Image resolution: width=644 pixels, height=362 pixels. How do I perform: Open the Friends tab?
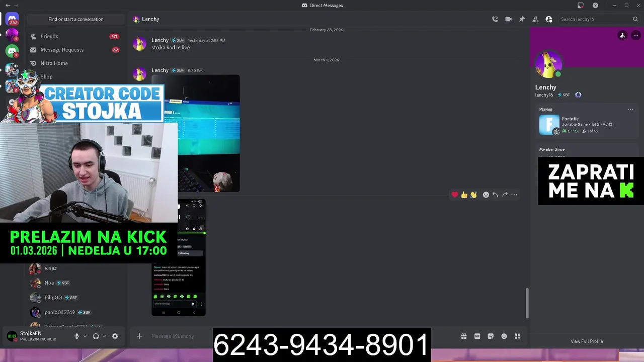tap(75, 36)
